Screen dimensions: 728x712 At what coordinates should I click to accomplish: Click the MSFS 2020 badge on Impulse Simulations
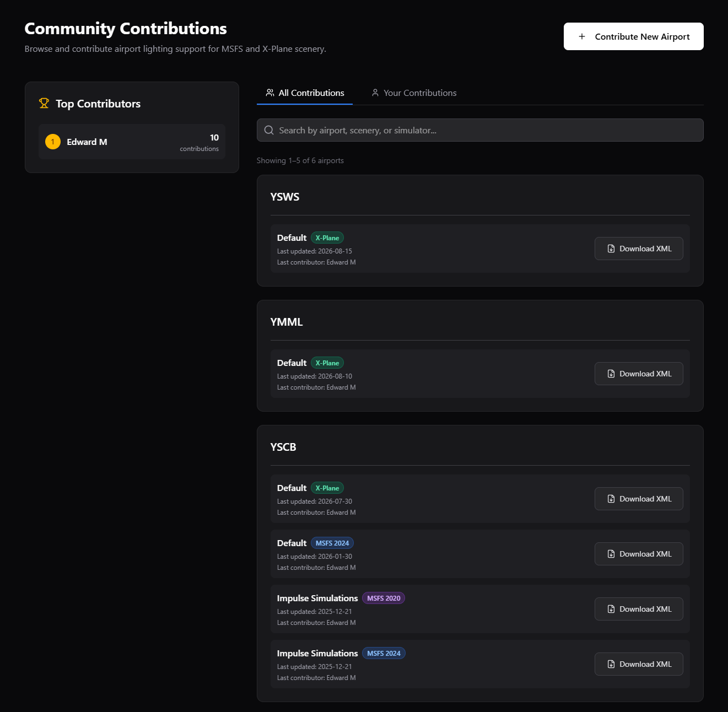tap(384, 598)
